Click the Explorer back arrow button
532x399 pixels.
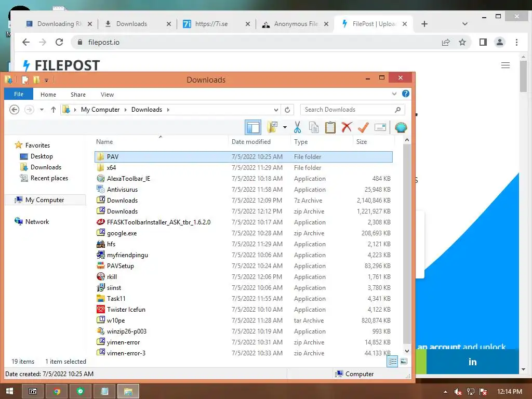[14, 110]
